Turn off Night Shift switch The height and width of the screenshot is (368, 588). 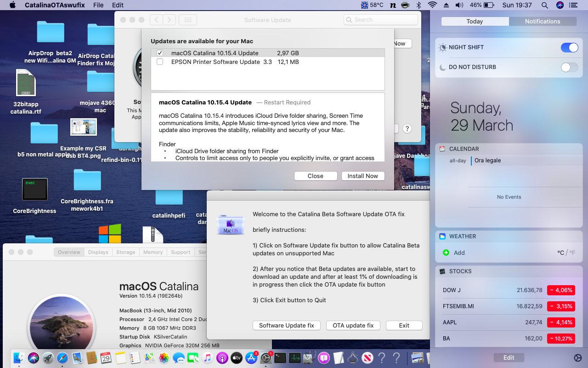570,47
